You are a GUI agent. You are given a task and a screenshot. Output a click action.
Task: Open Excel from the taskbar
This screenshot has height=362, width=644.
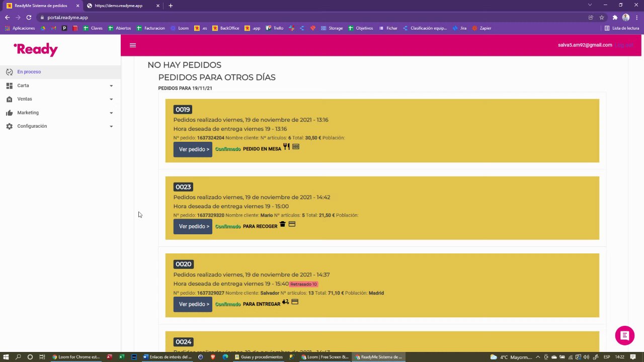pos(121,357)
